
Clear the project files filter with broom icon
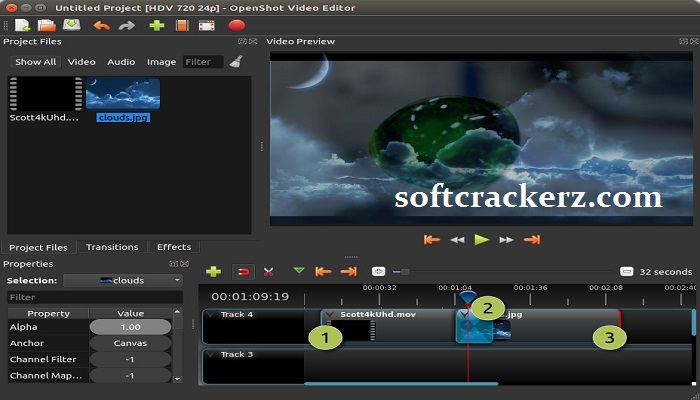[236, 62]
